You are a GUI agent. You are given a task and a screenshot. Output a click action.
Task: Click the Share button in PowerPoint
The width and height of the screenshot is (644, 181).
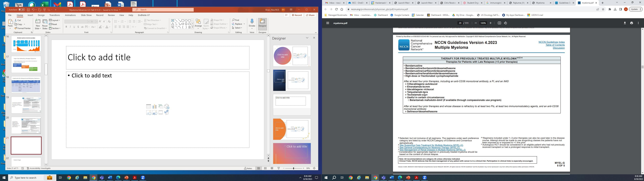tap(310, 15)
